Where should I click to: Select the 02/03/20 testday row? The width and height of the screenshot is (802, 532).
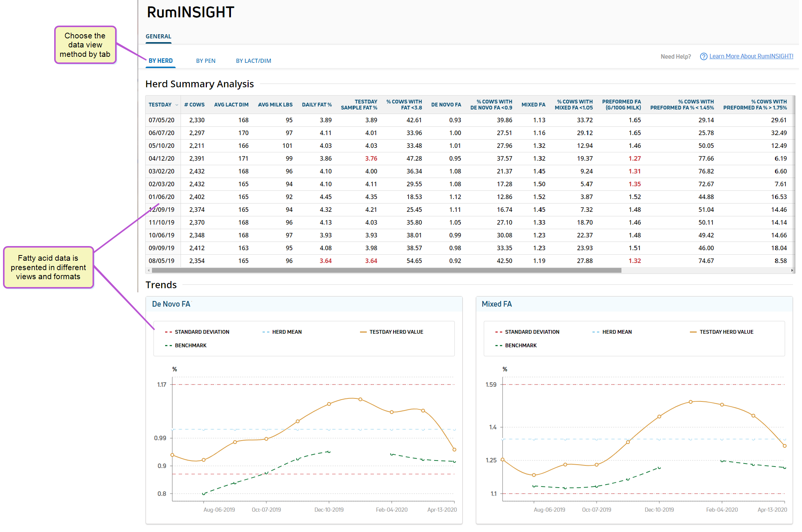point(470,184)
